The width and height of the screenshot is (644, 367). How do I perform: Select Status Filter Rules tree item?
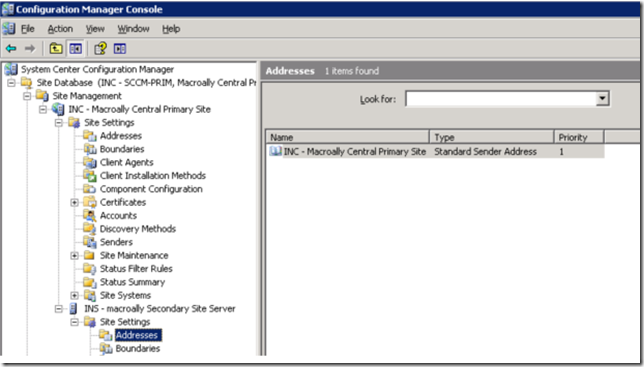tap(136, 268)
